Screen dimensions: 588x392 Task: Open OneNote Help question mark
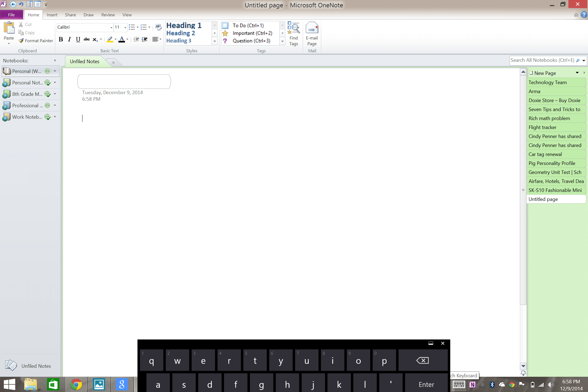pyautogui.click(x=584, y=15)
